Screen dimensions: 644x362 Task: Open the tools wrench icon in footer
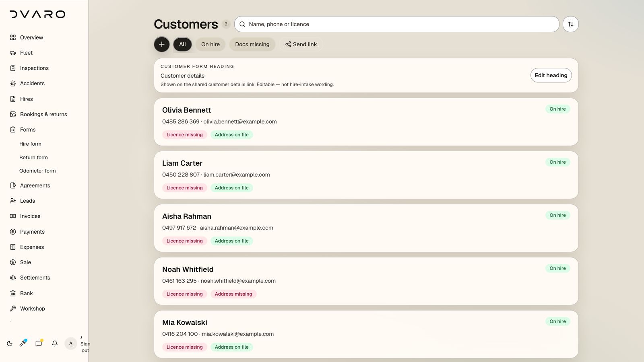[x=23, y=343]
